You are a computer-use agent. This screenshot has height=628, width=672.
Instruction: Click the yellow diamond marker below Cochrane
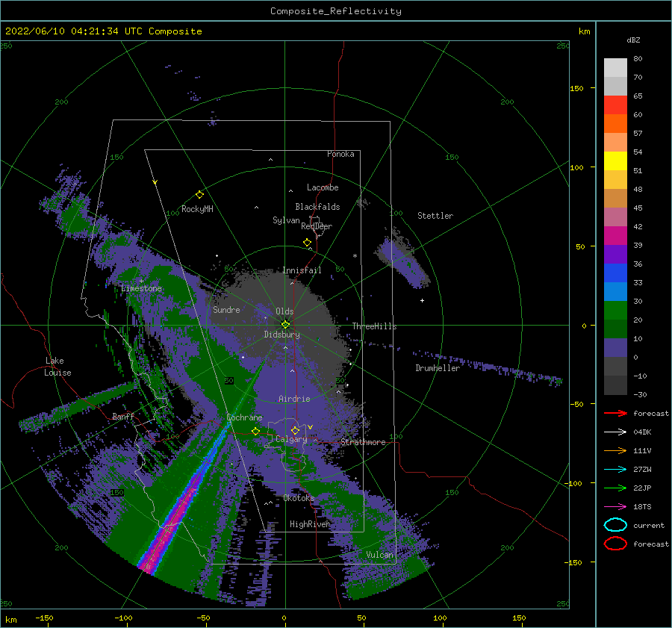pos(255,432)
